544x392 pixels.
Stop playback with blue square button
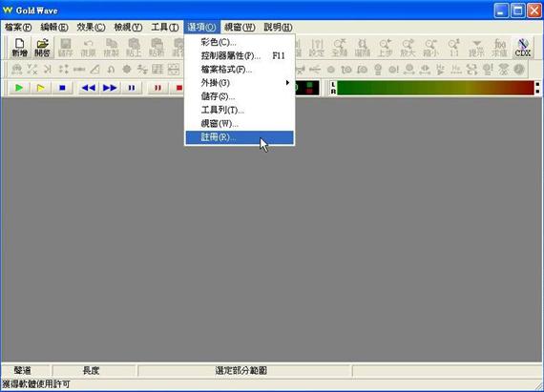(x=62, y=88)
